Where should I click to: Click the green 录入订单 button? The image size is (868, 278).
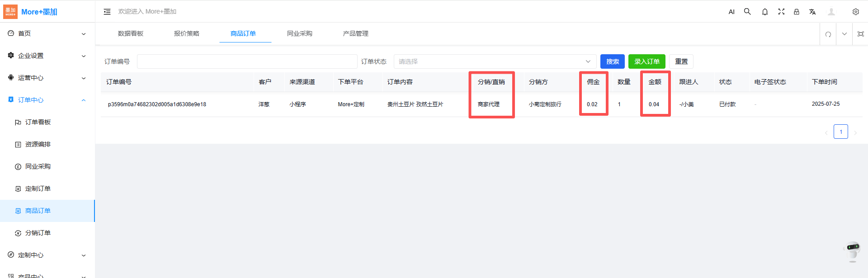646,61
